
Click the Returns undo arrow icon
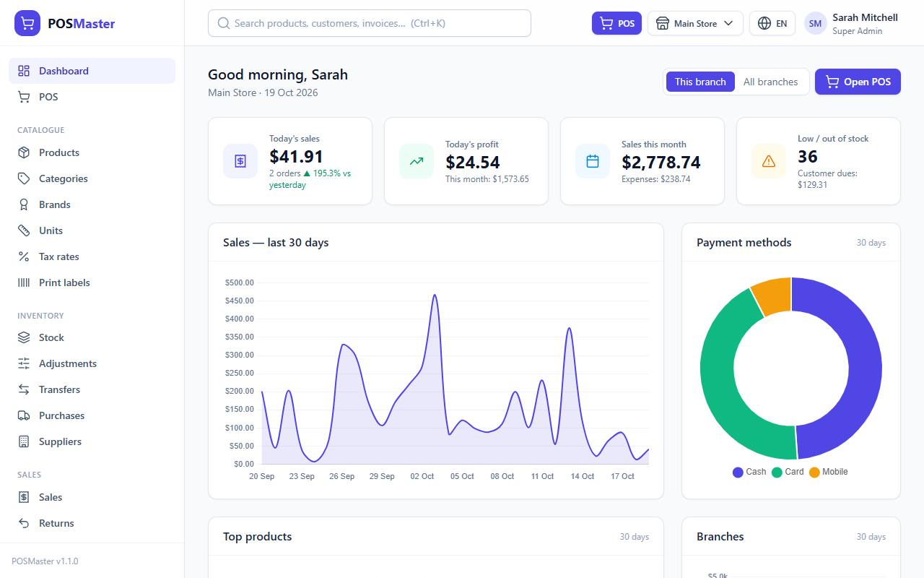point(24,523)
